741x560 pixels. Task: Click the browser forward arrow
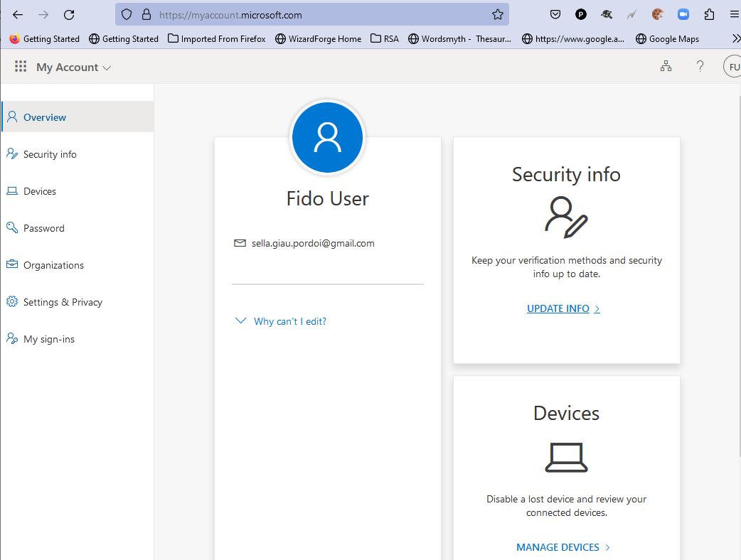[x=43, y=15]
